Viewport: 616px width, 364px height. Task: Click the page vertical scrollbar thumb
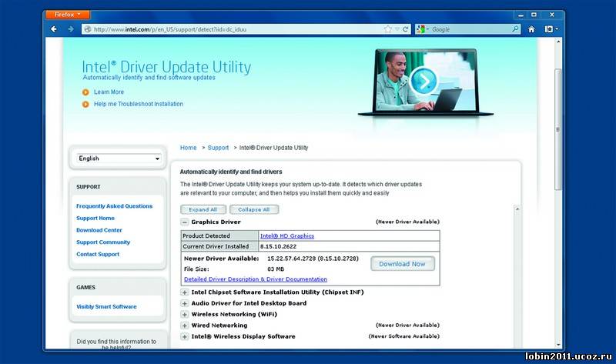[x=558, y=129]
